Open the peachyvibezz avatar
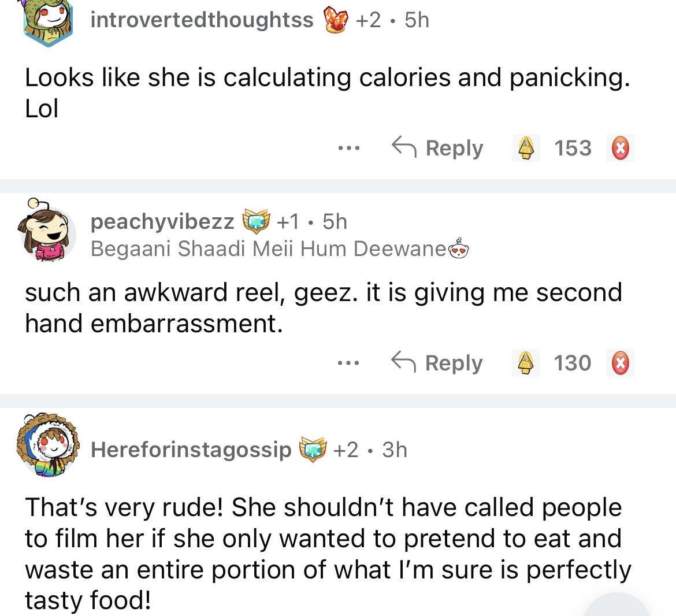Screen dimensions: 676x616 [47, 230]
